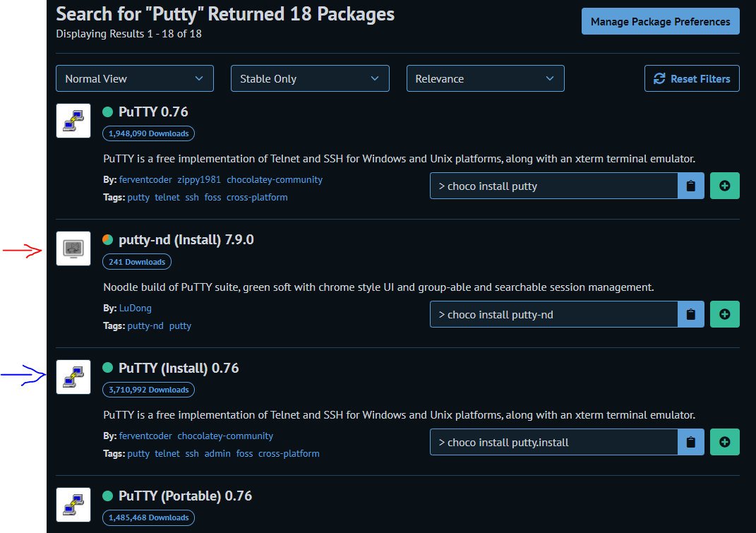Copy the 'choco install putty' command

tap(691, 186)
